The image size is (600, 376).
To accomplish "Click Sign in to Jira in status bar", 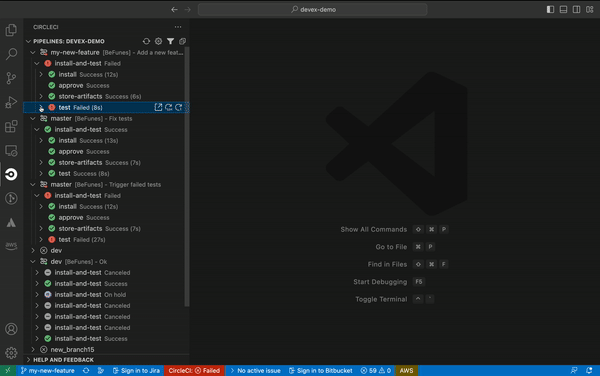I will tap(136, 370).
